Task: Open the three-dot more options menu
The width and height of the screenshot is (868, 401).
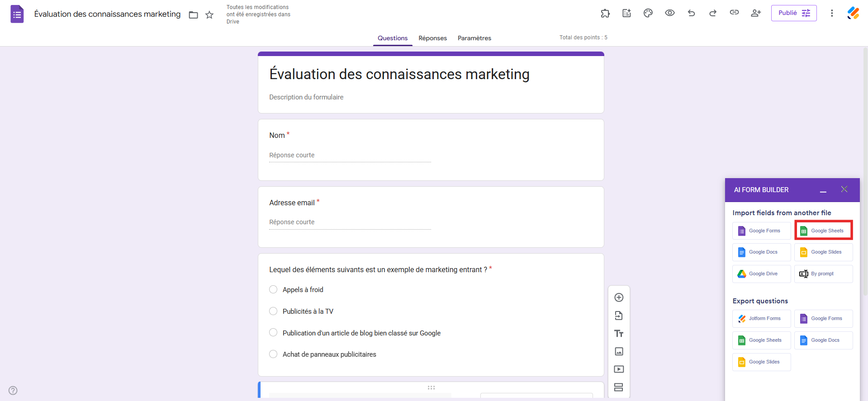Action: (x=832, y=13)
